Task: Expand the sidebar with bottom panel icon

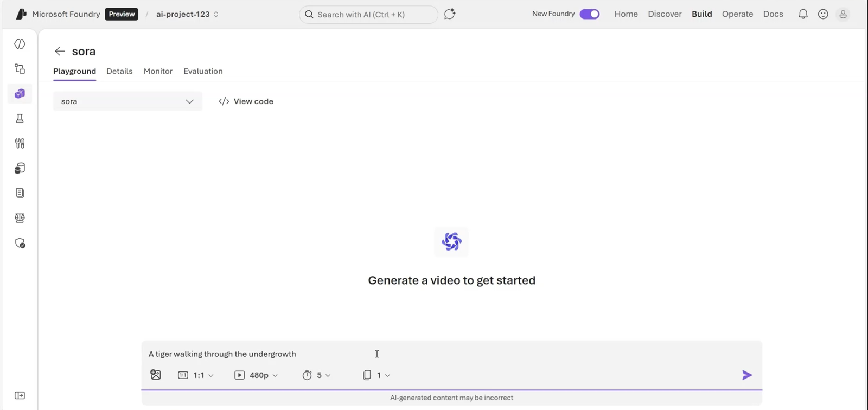Action: point(20,395)
